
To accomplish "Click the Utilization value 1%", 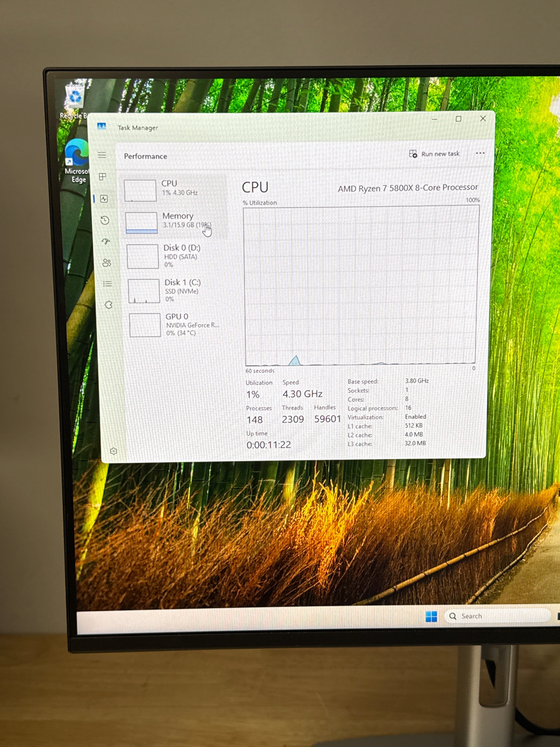I will (253, 394).
